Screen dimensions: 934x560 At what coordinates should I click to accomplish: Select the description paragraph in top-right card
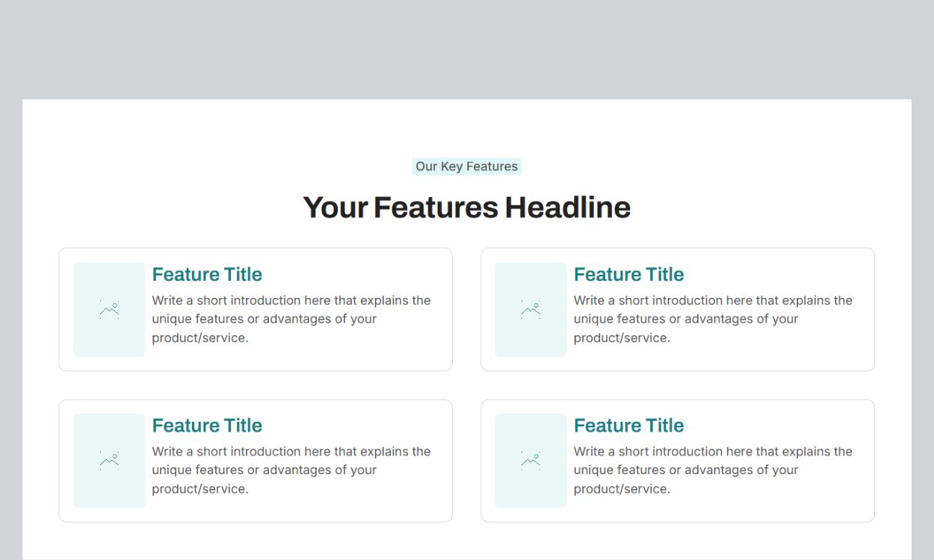click(x=712, y=319)
